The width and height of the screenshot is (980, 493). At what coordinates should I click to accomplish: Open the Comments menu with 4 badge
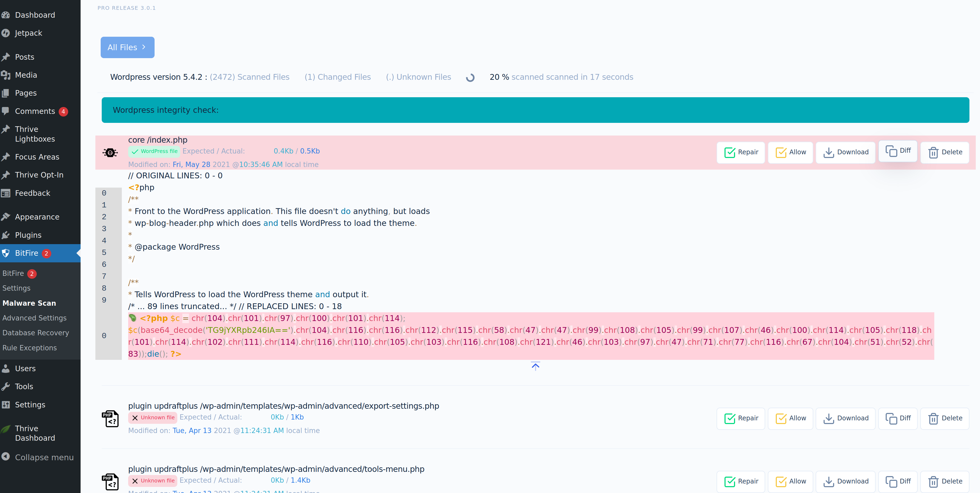(35, 111)
